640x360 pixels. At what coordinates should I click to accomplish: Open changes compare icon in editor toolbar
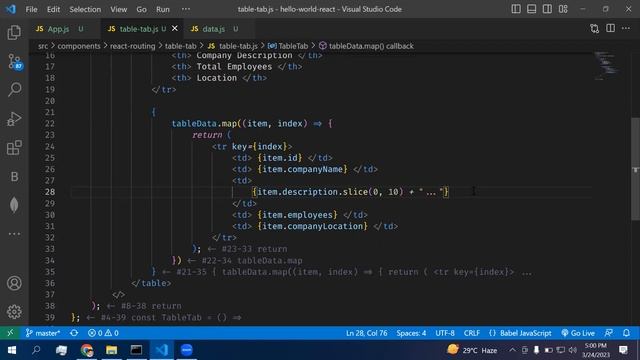pos(595,29)
